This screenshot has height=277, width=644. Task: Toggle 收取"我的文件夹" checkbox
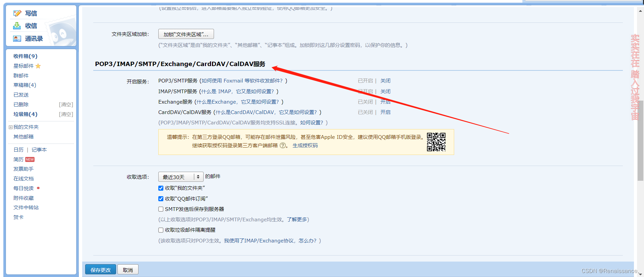(x=161, y=188)
